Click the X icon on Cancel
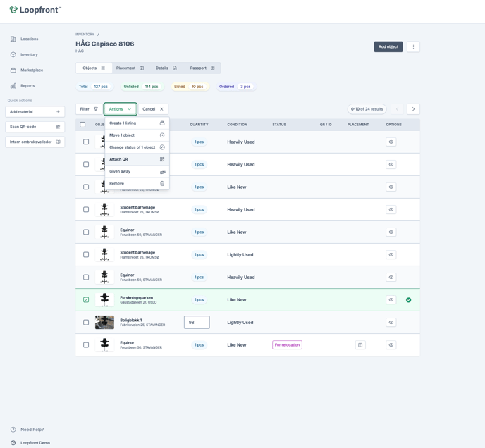The image size is (485, 448). (x=161, y=109)
